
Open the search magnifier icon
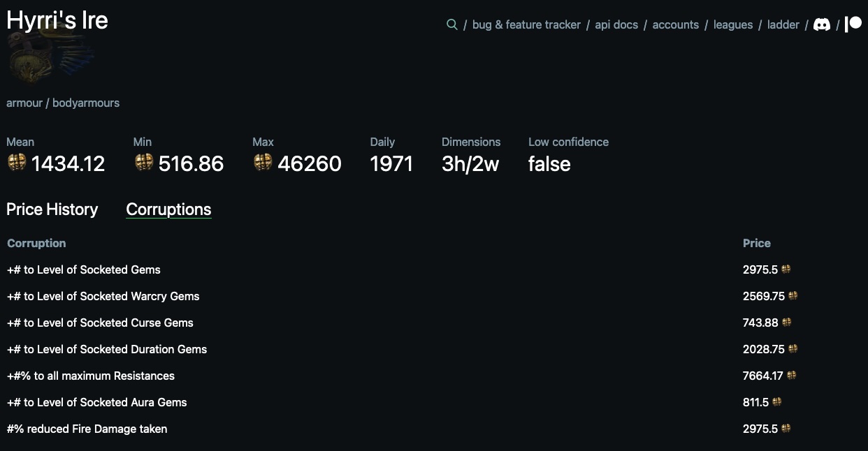pos(451,24)
